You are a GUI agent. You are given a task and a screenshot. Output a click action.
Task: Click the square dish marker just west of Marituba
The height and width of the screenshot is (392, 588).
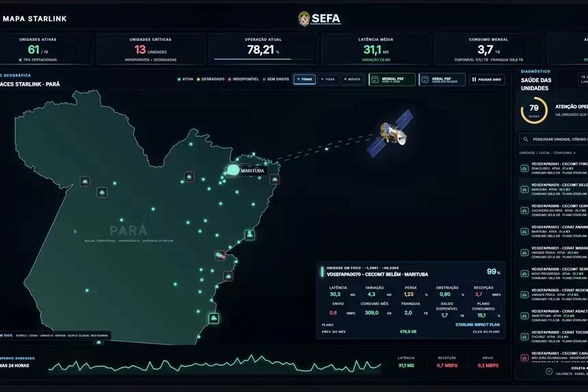[x=189, y=177]
